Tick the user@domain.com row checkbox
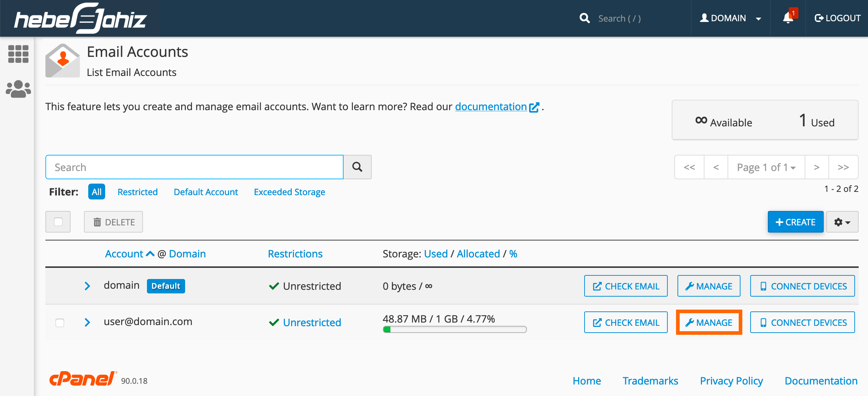Image resolution: width=868 pixels, height=396 pixels. pos(60,323)
